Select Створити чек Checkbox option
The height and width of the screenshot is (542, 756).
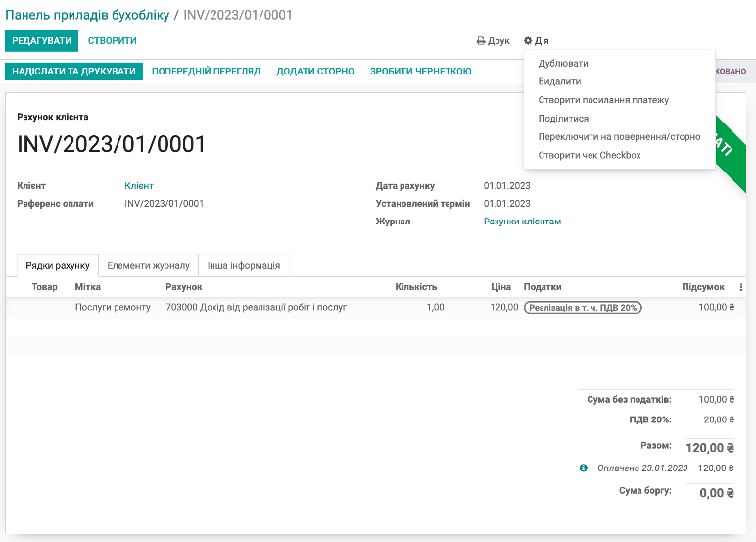pyautogui.click(x=590, y=155)
